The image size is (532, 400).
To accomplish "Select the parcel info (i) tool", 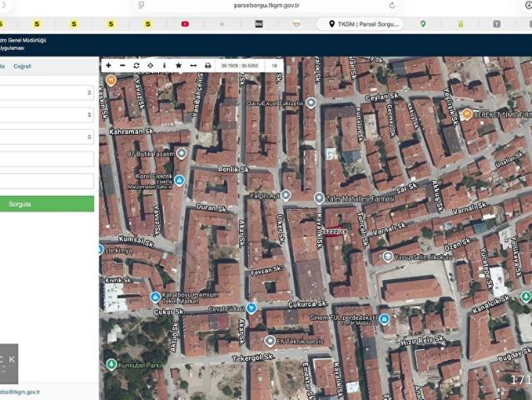I will [165, 65].
